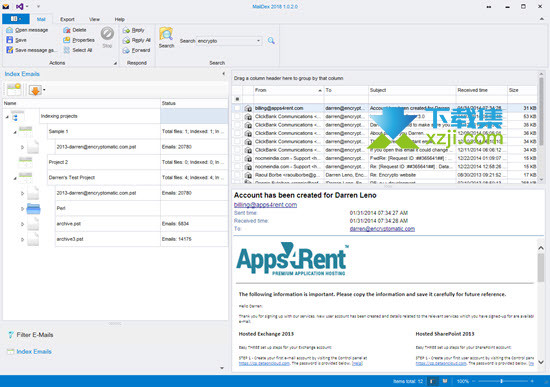Click the large Search folder icon

point(166,34)
